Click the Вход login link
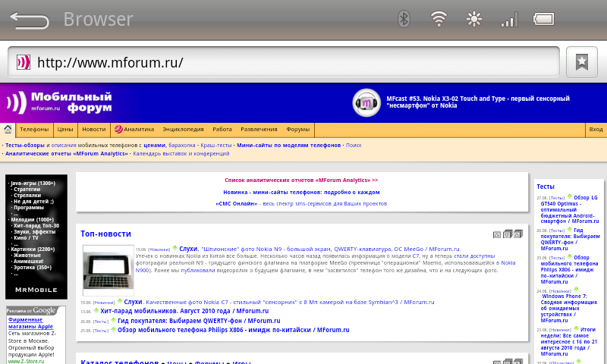The width and height of the screenshot is (607, 364). [596, 130]
